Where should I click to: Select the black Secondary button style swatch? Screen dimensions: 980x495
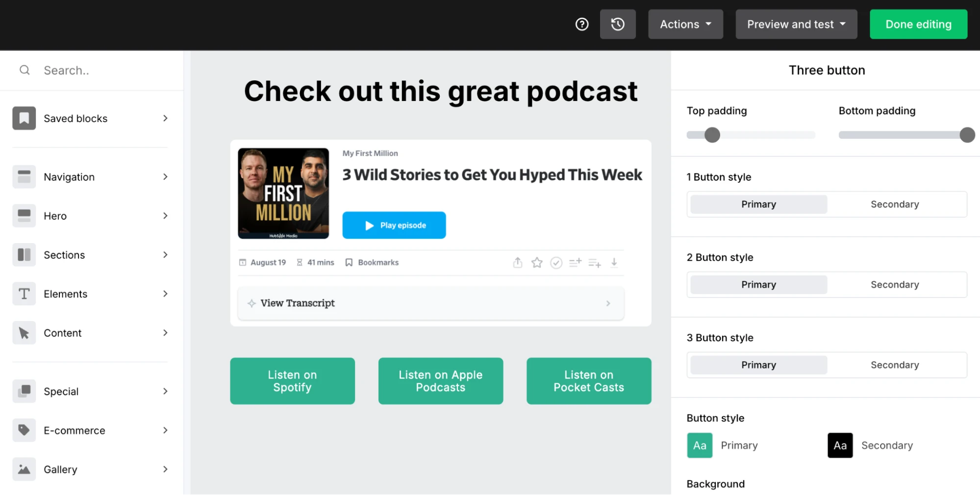(x=840, y=445)
